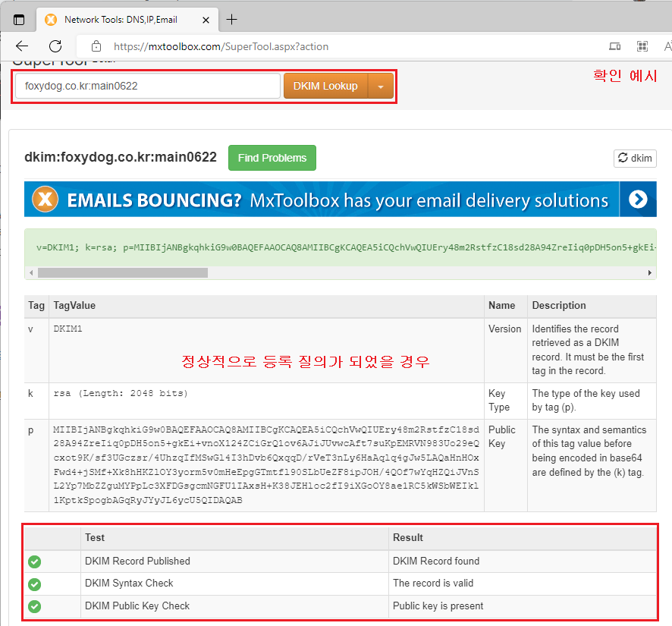Click the horizontal scrollbar thumb under DKIM record

(x=123, y=272)
